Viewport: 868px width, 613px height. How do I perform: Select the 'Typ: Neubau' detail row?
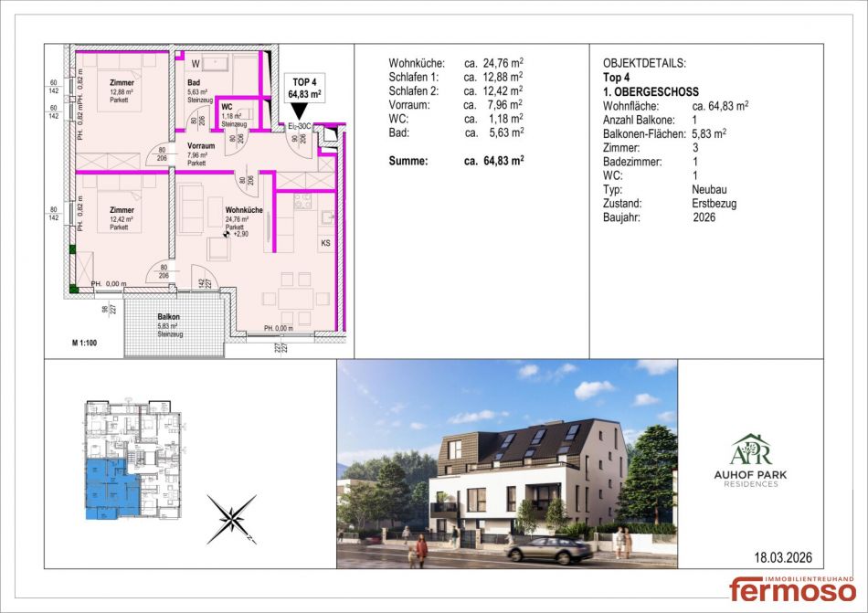[x=665, y=189]
